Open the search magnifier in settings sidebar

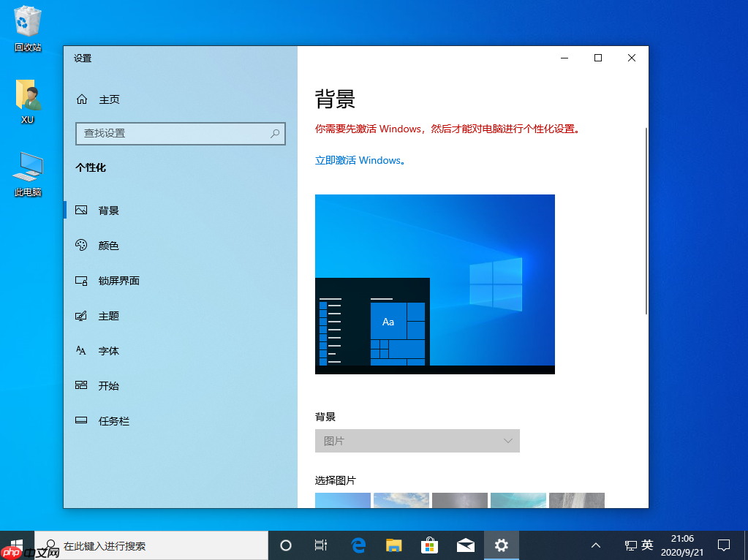click(x=276, y=134)
